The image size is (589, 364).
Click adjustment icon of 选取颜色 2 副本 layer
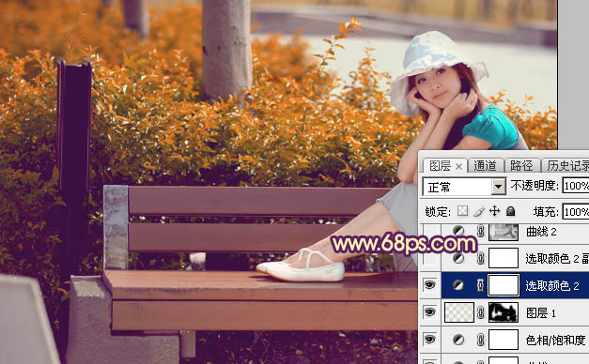coord(457,258)
